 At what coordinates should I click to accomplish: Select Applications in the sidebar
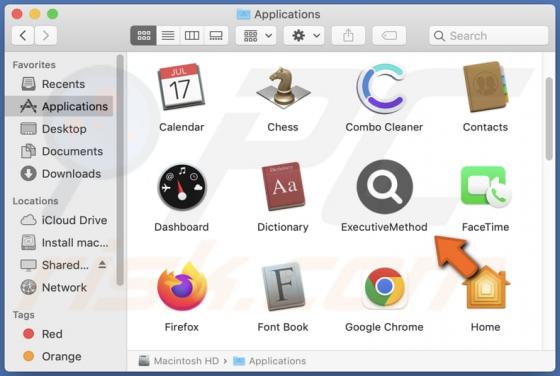[59, 106]
